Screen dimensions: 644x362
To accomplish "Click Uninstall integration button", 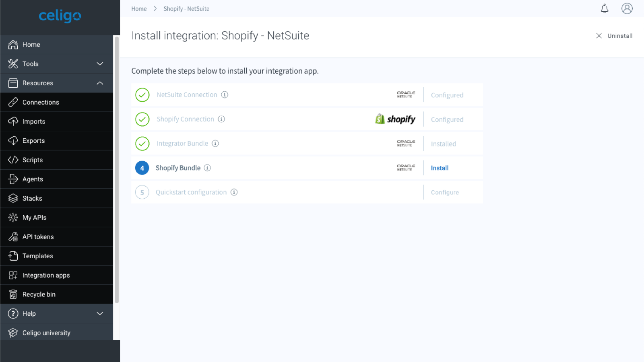I will tap(614, 36).
